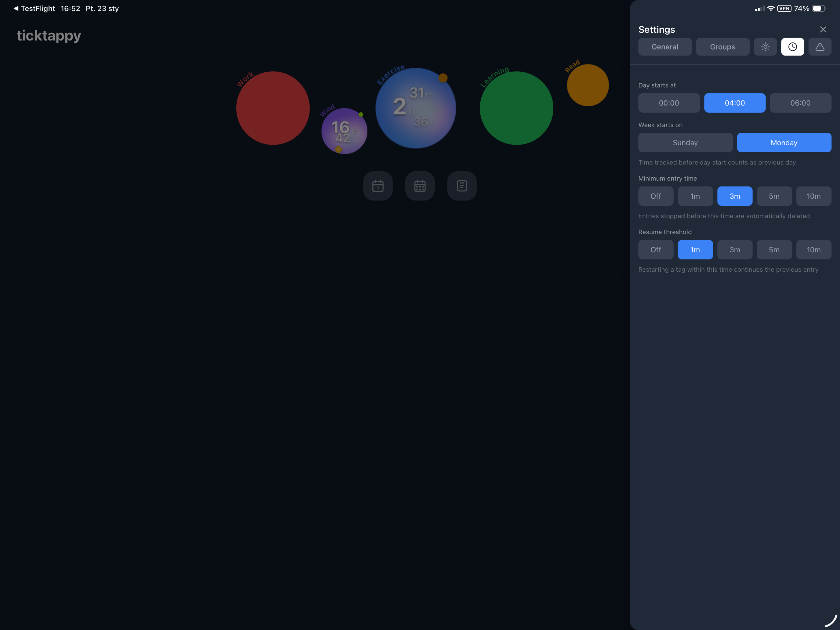This screenshot has height=630, width=840.
Task: Choose Sunday as week start
Action: click(685, 143)
